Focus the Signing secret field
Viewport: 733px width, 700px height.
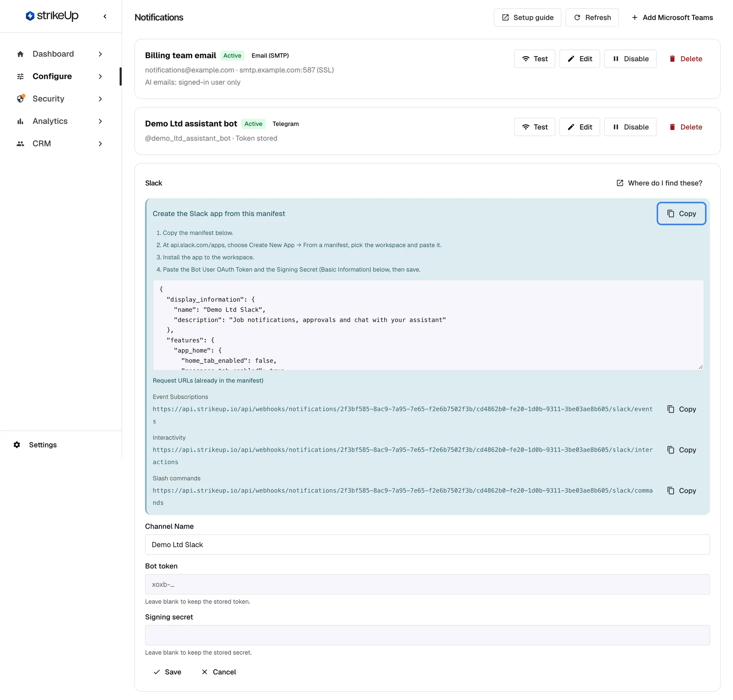[428, 635]
